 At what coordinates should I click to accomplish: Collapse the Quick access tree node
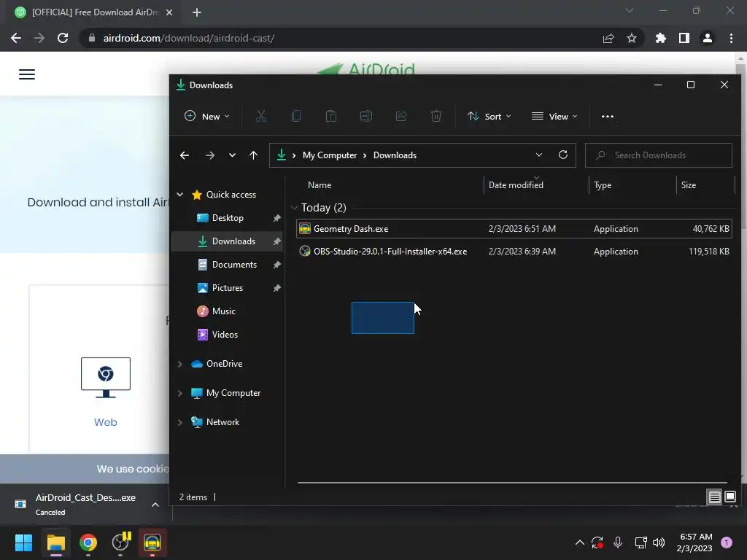pos(180,194)
